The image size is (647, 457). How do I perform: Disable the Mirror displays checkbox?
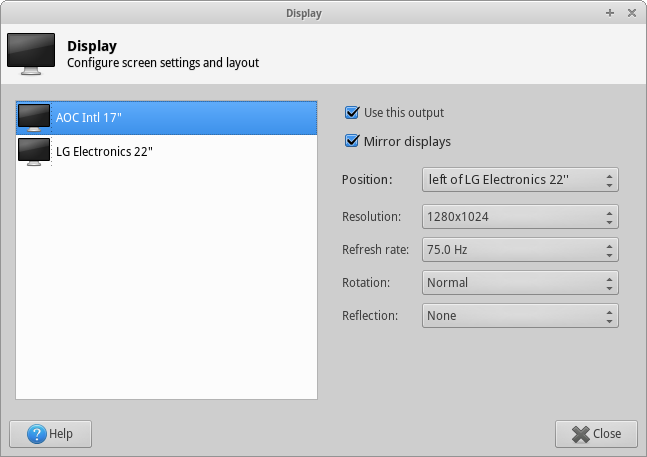click(352, 141)
